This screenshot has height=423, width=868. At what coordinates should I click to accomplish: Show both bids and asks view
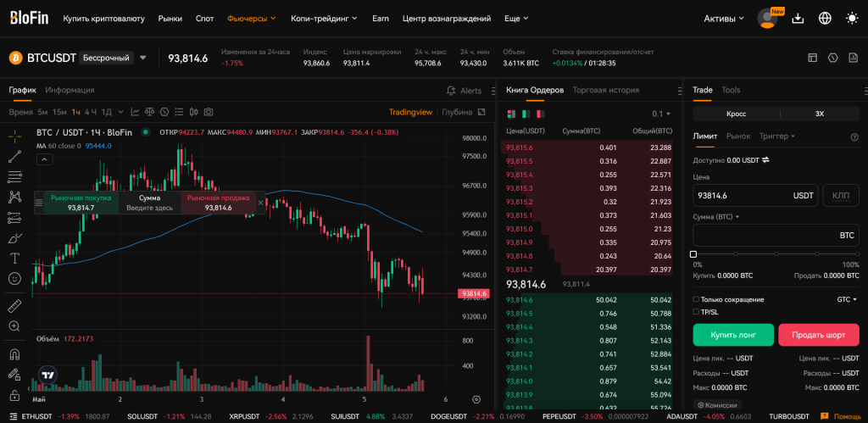click(x=511, y=114)
